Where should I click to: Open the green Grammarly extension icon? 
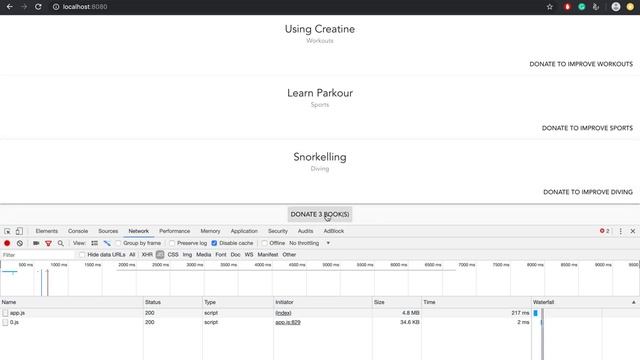pyautogui.click(x=582, y=7)
